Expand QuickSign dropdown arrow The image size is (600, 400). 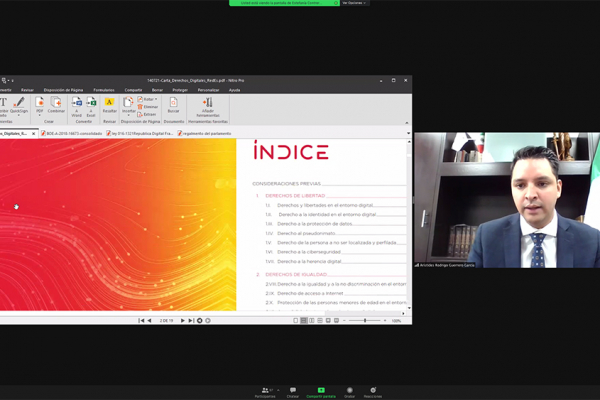[19, 115]
